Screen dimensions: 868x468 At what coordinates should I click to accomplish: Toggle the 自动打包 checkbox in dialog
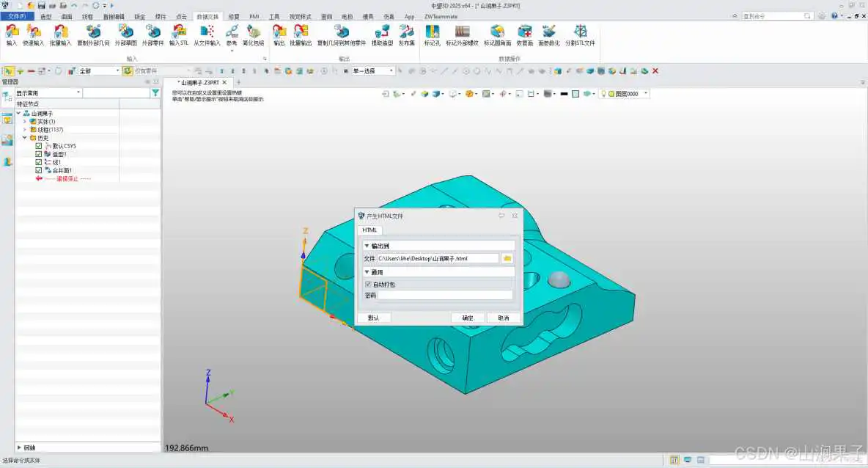tap(368, 285)
